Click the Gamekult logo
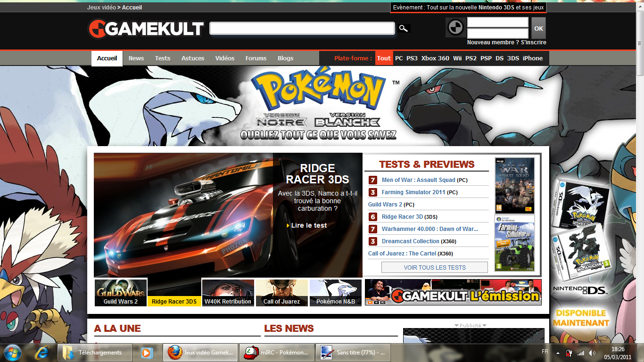The image size is (644, 362). [x=145, y=29]
